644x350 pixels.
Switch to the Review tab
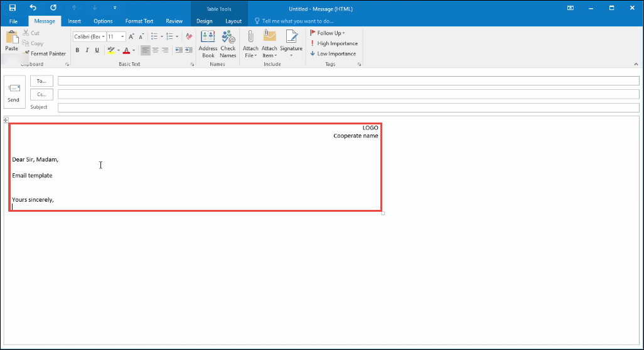click(x=174, y=21)
